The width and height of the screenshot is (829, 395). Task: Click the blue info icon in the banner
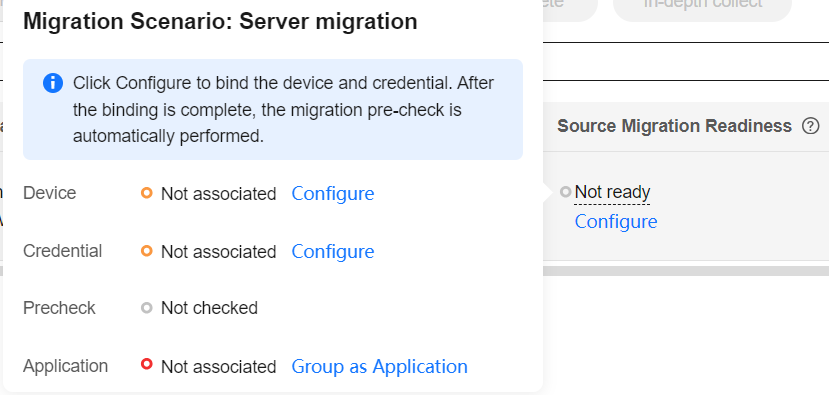[53, 83]
